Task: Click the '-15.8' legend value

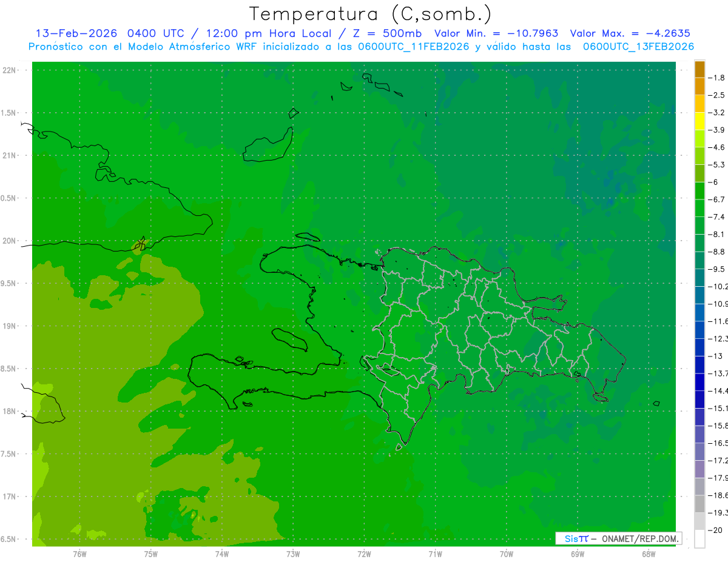Action: [x=718, y=426]
